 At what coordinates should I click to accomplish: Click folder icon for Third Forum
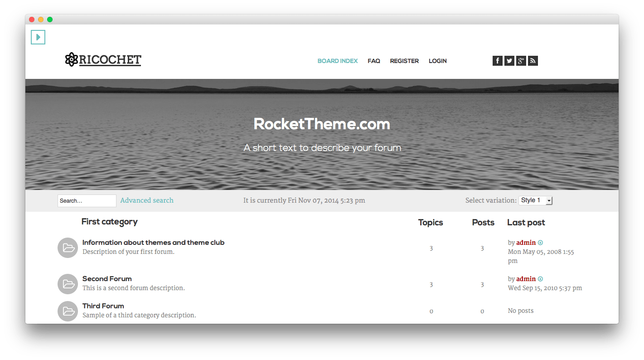(x=68, y=311)
